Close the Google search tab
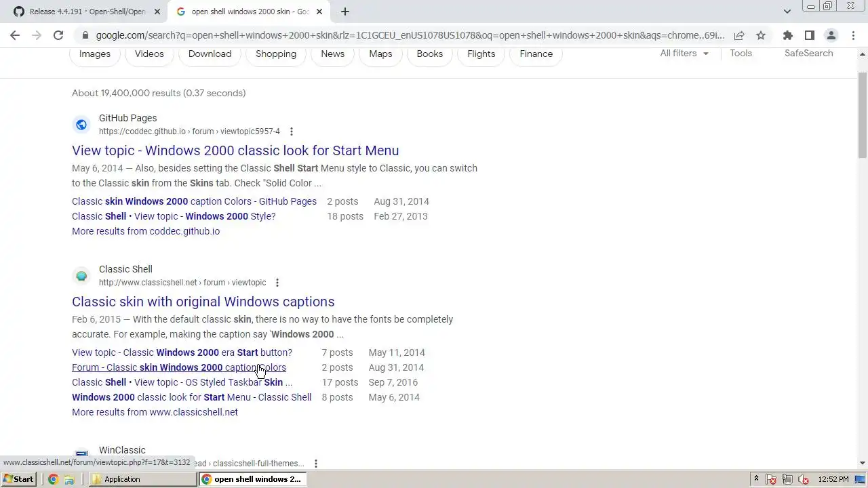 pyautogui.click(x=319, y=12)
